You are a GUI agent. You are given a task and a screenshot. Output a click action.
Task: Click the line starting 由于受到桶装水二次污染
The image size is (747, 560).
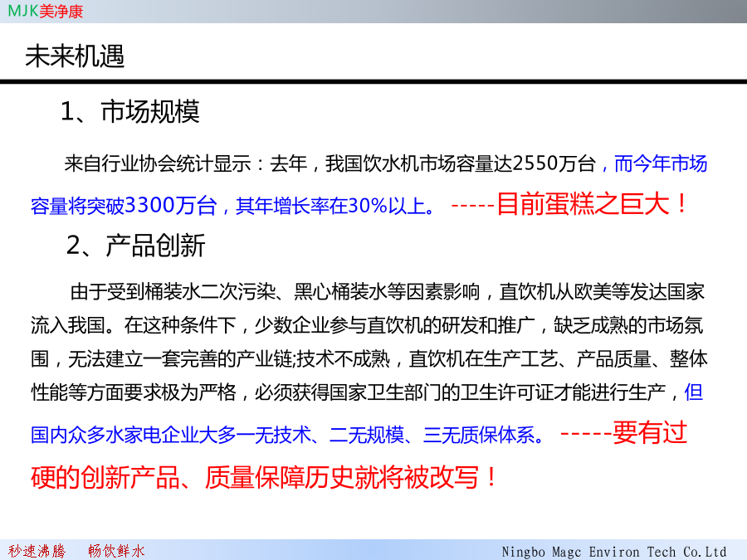coord(388,292)
